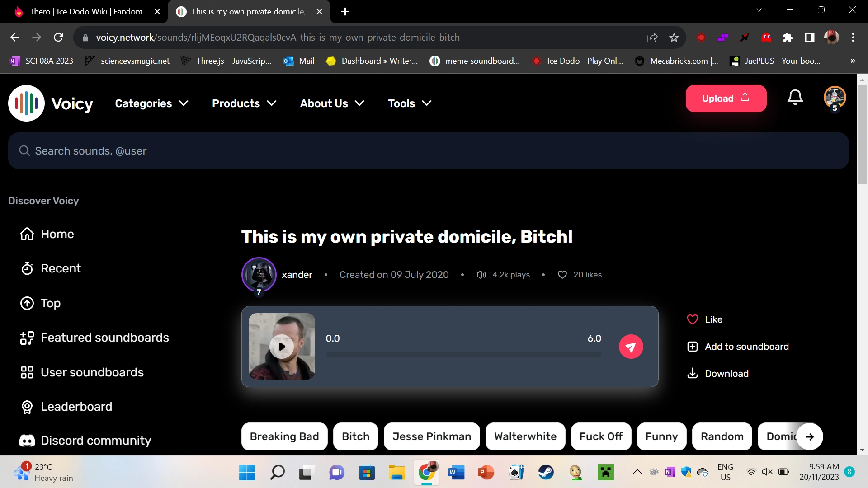Click Add to soundboard plus icon
868x488 pixels.
pyautogui.click(x=692, y=347)
